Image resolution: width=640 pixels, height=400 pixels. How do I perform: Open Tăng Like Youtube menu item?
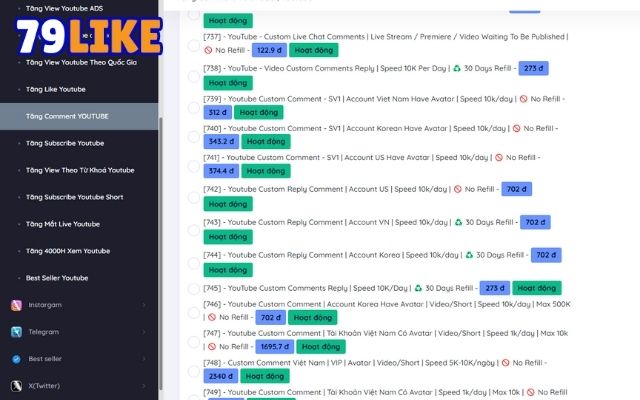[56, 89]
